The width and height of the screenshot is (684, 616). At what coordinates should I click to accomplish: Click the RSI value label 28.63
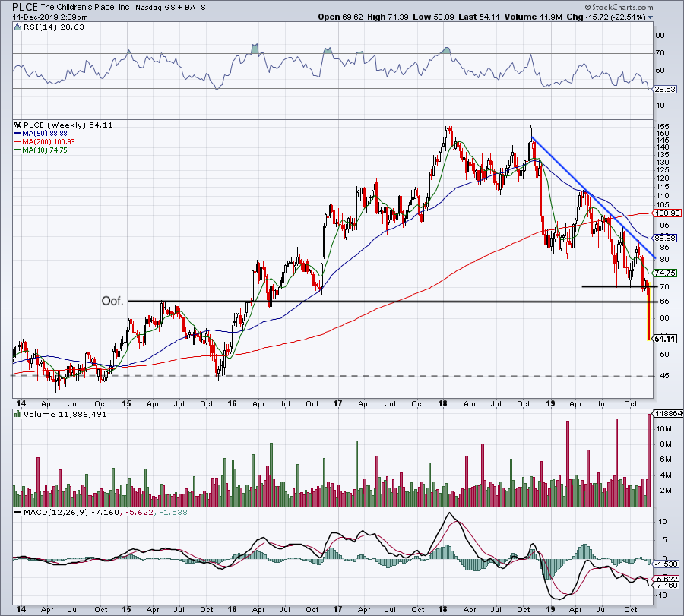pyautogui.click(x=665, y=90)
